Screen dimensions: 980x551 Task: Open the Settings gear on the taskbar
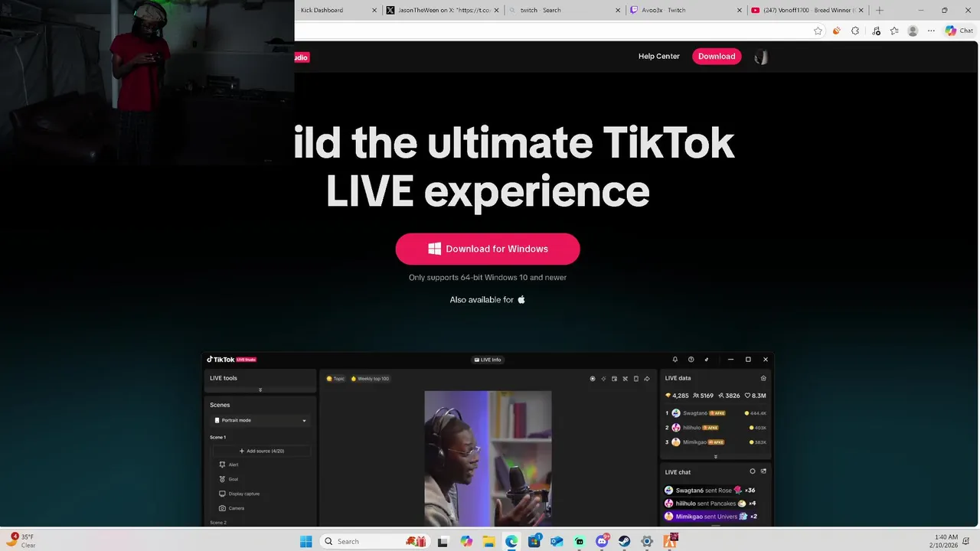click(647, 541)
